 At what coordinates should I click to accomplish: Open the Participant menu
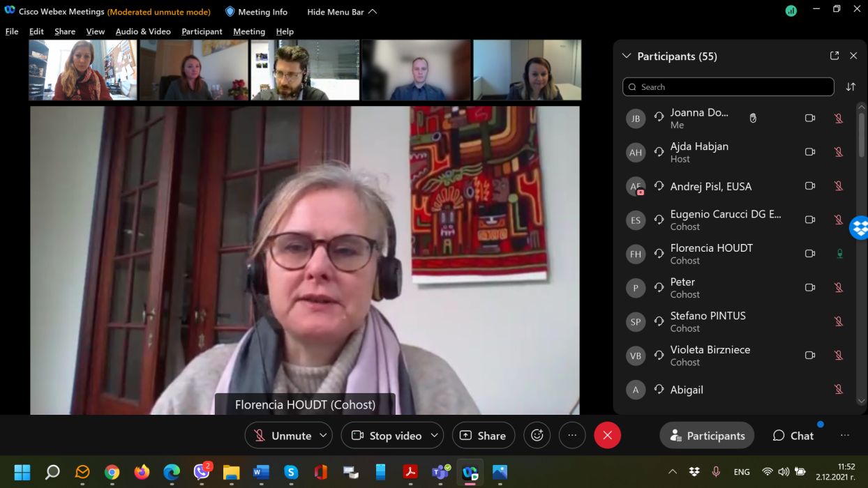click(202, 31)
